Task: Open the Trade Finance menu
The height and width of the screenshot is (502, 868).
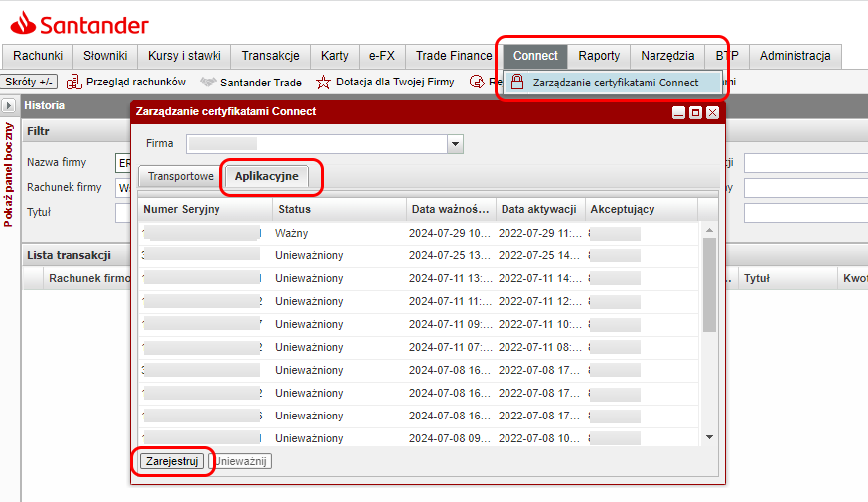Action: tap(454, 56)
